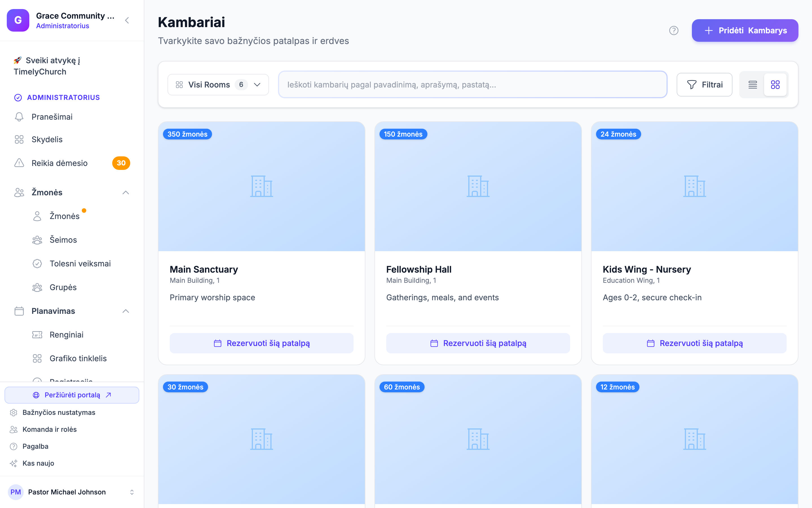Click the orange 30 badge on Reikia dėmesio

121,163
